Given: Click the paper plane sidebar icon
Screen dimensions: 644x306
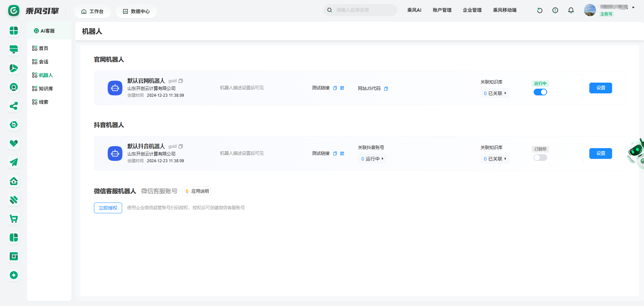Looking at the screenshot, I should point(14,163).
